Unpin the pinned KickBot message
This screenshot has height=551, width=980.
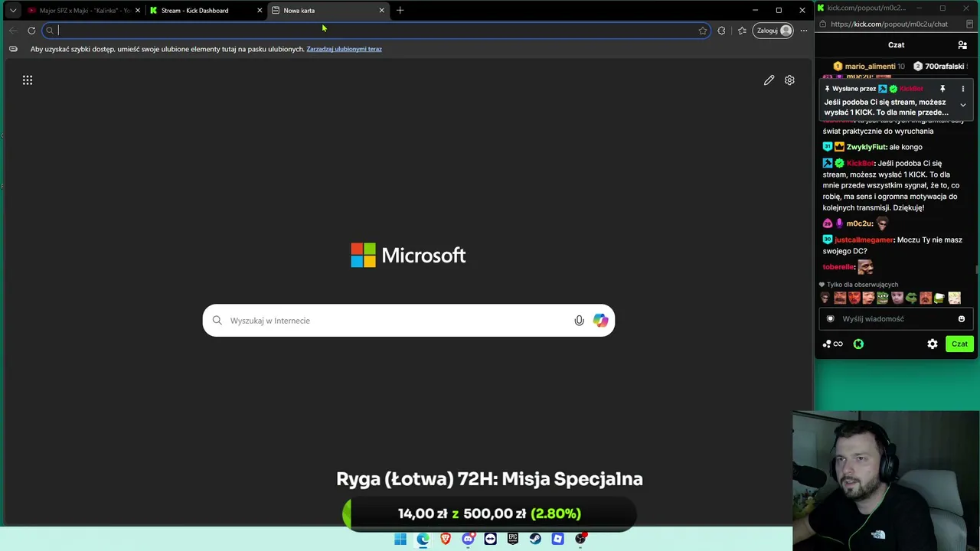point(942,89)
